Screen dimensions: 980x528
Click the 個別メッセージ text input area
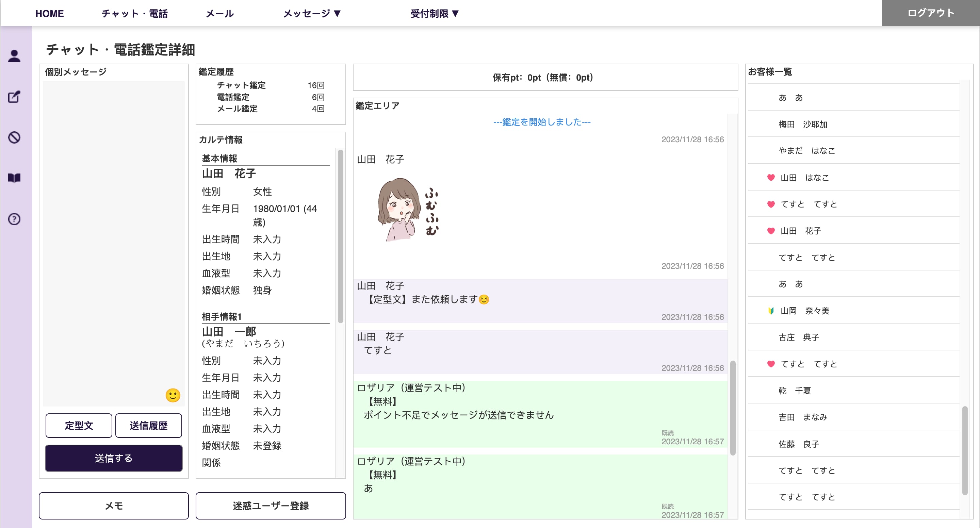click(x=113, y=236)
